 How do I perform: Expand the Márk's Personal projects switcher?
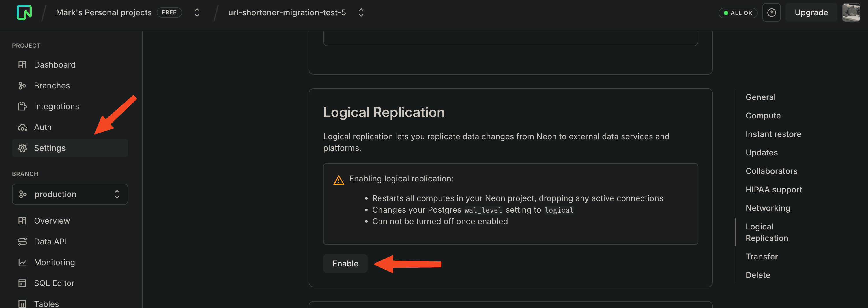197,12
